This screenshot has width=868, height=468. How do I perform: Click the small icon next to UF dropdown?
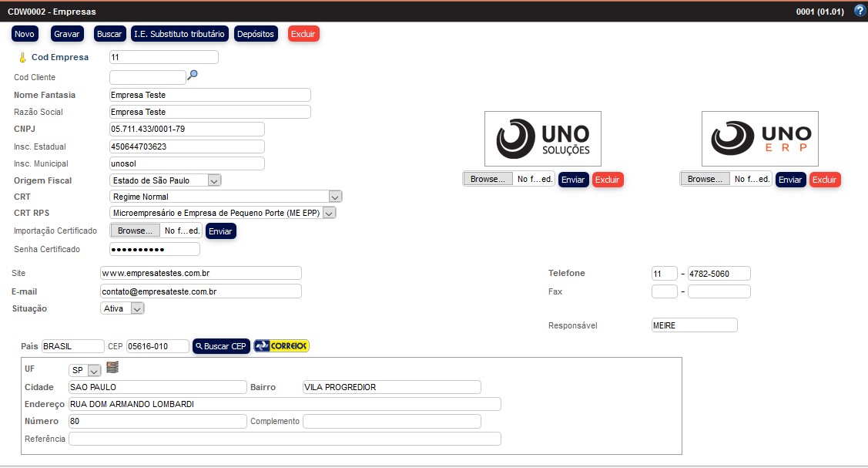pyautogui.click(x=112, y=368)
